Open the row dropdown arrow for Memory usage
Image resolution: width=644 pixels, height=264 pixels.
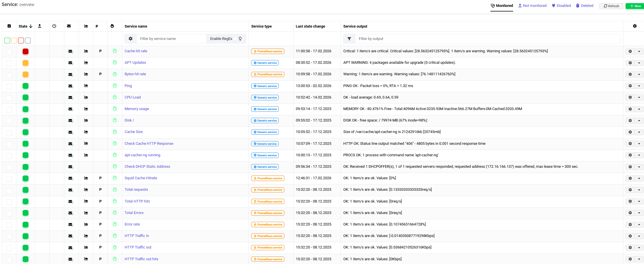click(x=639, y=109)
